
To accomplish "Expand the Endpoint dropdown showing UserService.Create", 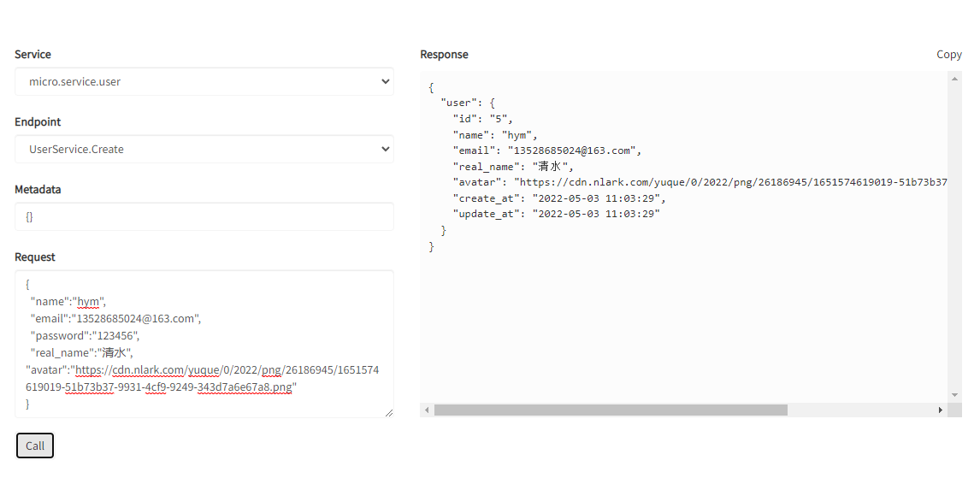I will [204, 149].
